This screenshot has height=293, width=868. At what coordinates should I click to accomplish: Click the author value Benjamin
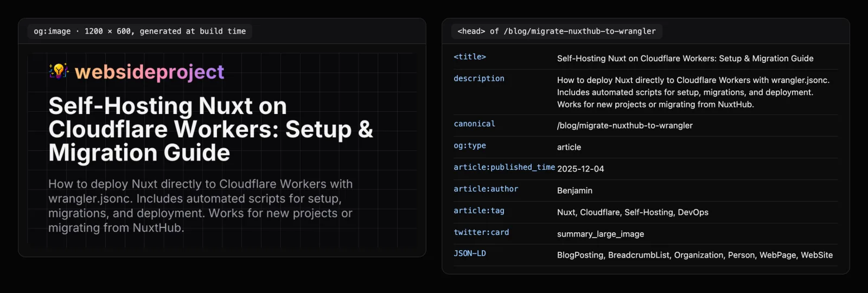575,191
